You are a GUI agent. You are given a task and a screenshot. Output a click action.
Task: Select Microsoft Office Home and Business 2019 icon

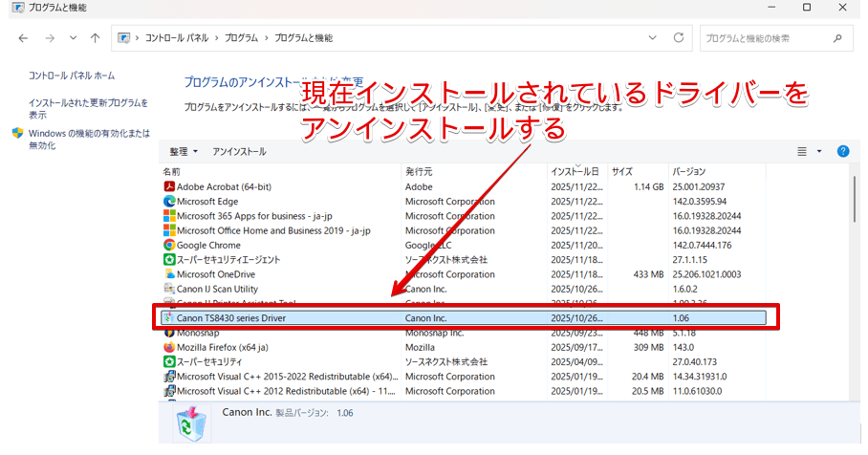(169, 230)
